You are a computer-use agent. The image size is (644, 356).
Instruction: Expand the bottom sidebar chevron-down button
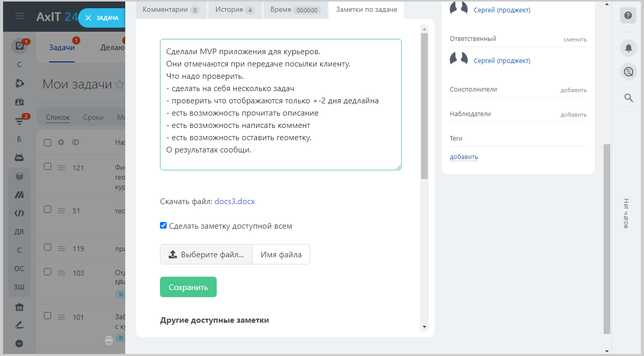click(19, 344)
